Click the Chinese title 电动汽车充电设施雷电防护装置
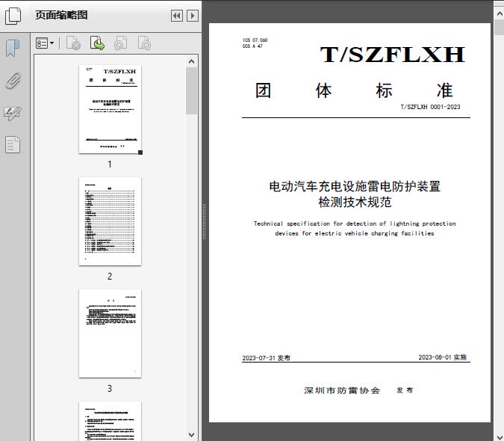Image resolution: width=504 pixels, height=441 pixels. (x=355, y=186)
